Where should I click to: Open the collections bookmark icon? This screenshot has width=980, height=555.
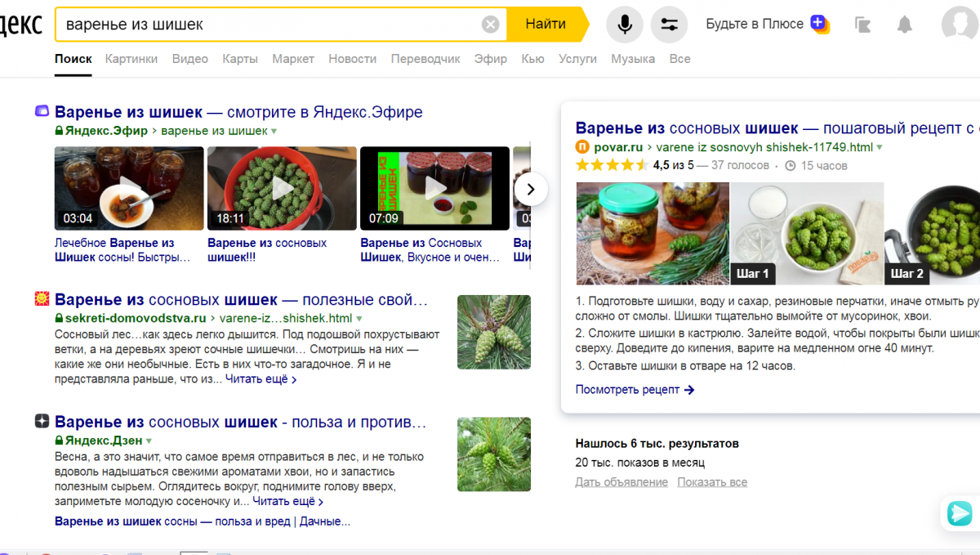[862, 25]
